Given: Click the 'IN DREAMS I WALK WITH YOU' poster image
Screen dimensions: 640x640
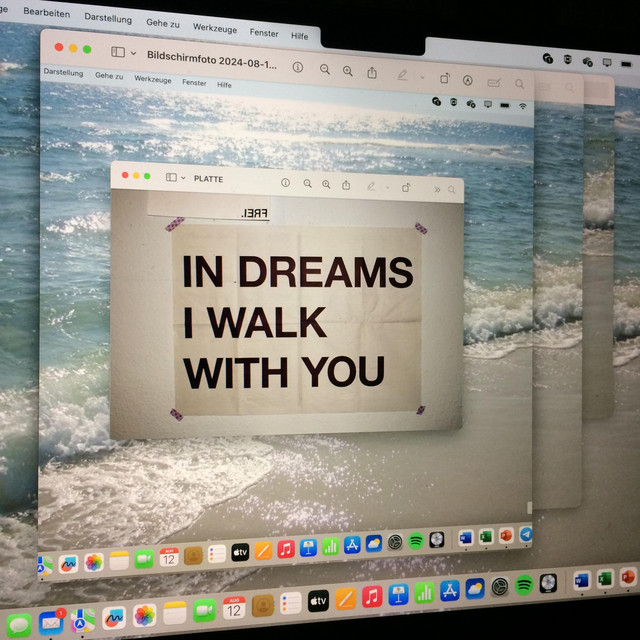Looking at the screenshot, I should click(298, 321).
